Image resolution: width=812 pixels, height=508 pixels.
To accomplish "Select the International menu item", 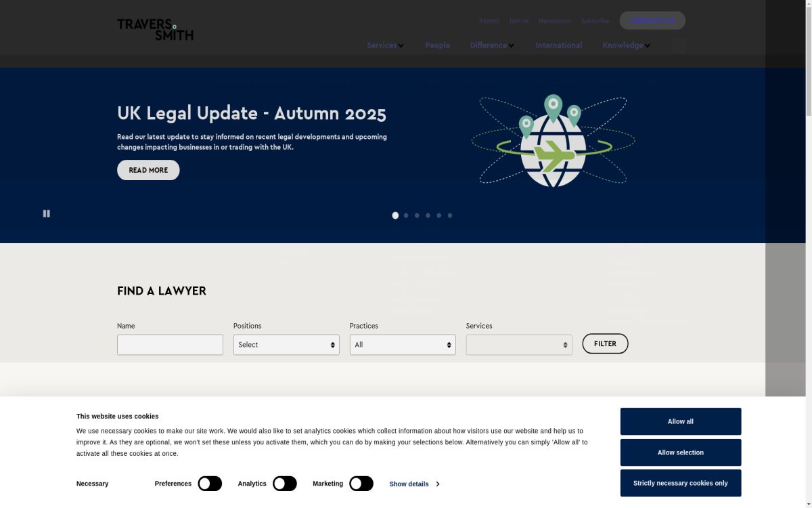I will coord(558,45).
